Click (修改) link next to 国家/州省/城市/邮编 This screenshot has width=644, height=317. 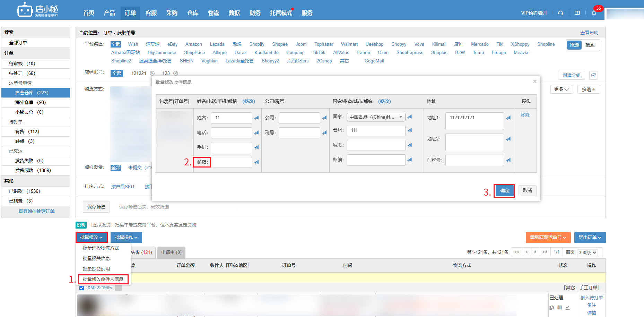point(384,101)
